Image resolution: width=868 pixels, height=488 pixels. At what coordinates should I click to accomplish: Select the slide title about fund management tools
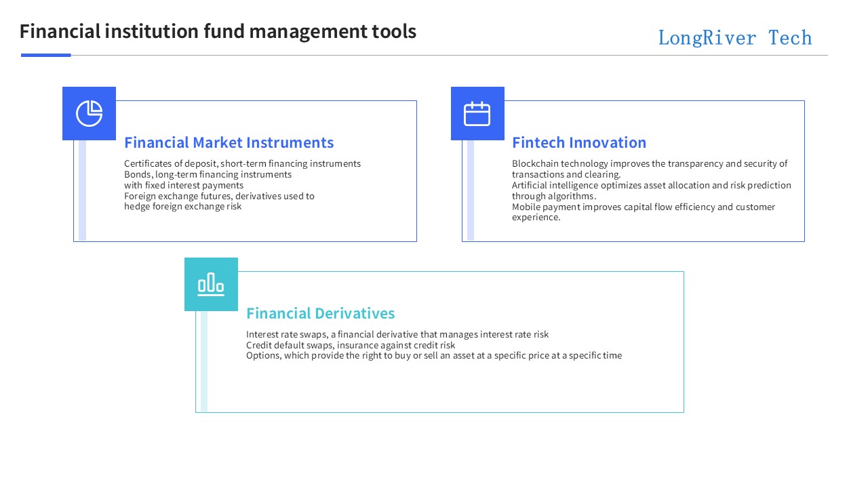tap(218, 31)
